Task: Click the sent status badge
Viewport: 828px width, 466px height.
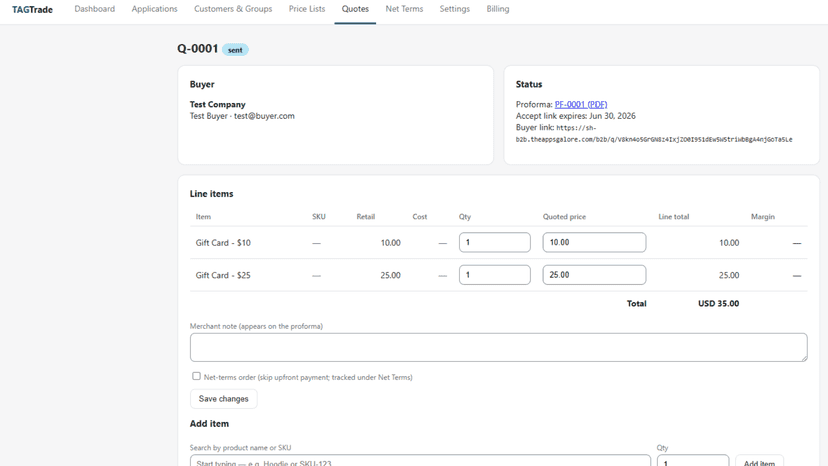Action: 235,50
